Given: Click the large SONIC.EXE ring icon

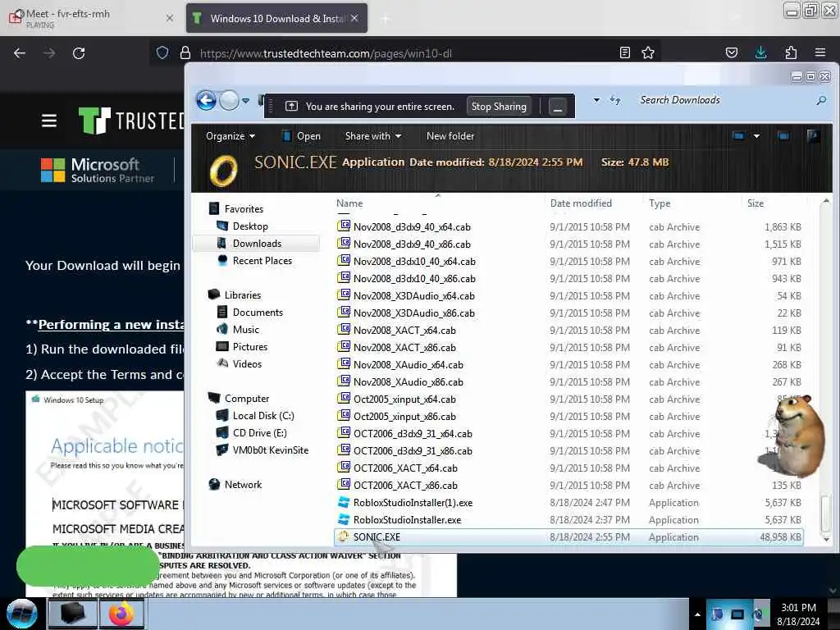Looking at the screenshot, I should click(x=223, y=171).
